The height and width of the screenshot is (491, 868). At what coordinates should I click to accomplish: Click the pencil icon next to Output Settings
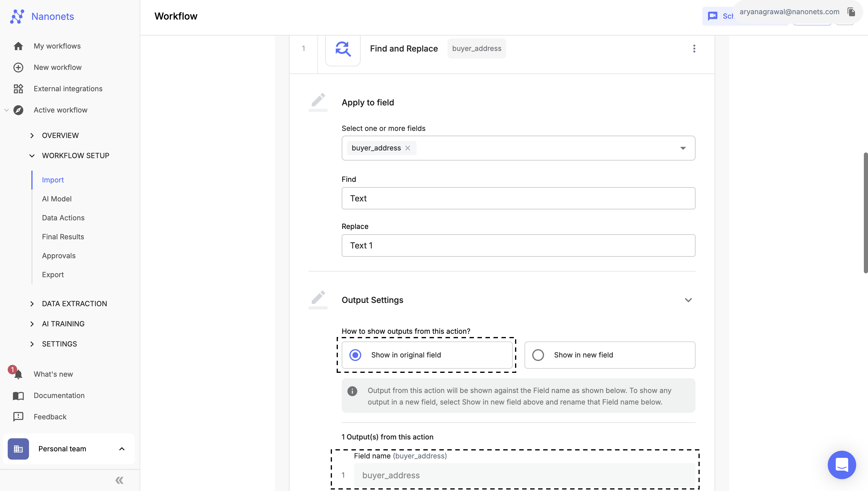(318, 299)
